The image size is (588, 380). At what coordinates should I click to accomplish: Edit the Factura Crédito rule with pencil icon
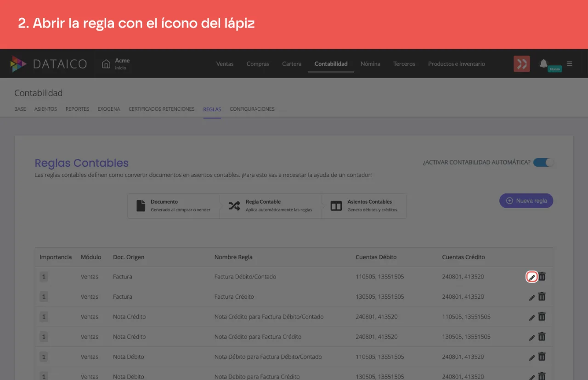[532, 297]
